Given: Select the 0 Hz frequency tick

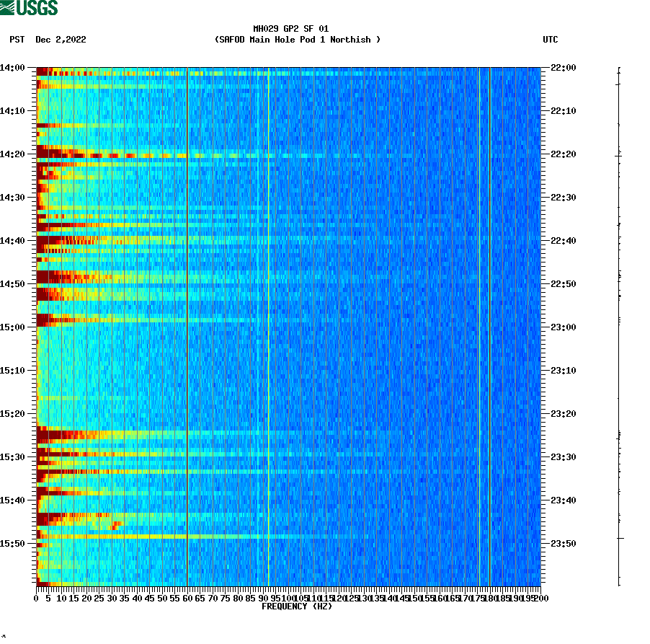Looking at the screenshot, I should pos(35,598).
